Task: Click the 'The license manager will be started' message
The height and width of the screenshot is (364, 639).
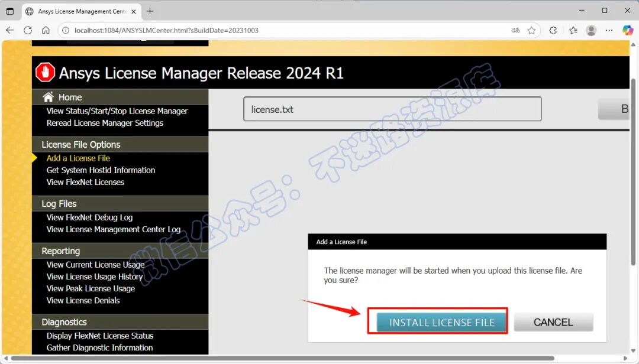Action: pos(453,275)
